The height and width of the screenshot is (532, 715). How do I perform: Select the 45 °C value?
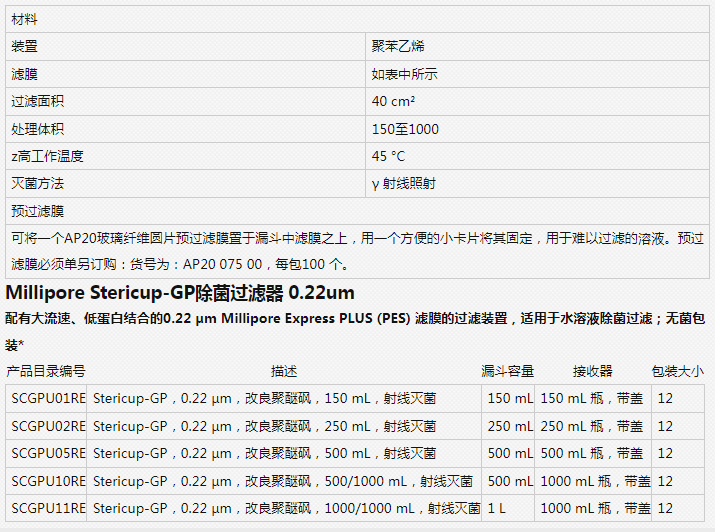point(388,156)
